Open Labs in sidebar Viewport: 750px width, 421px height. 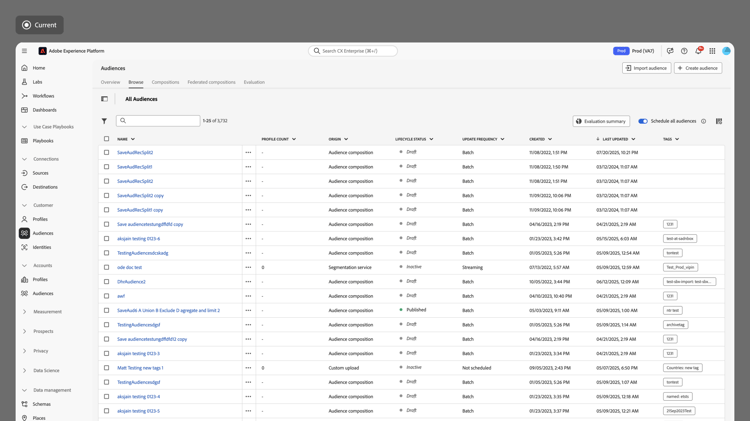[37, 82]
